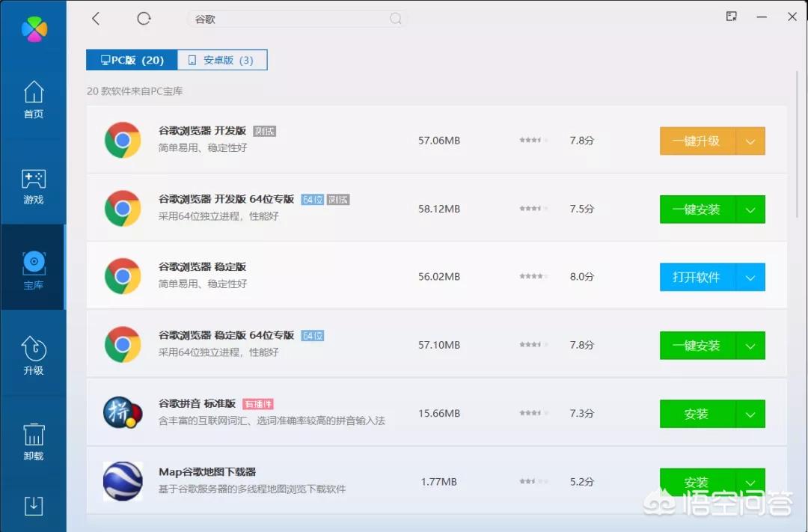Screen dimensions: 808x532
Task: Expand dropdown arrow next to 打开软件
Action: tap(750, 277)
